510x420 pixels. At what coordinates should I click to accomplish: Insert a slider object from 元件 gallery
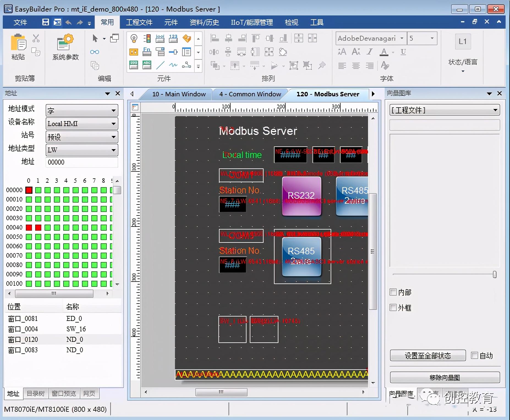[x=173, y=52]
